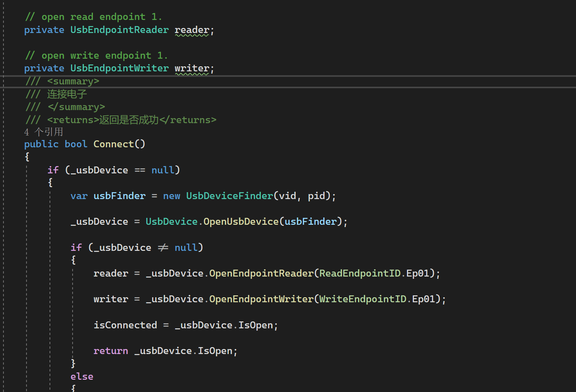
Task: Click the opening brace of the Connect method
Action: click(26, 156)
